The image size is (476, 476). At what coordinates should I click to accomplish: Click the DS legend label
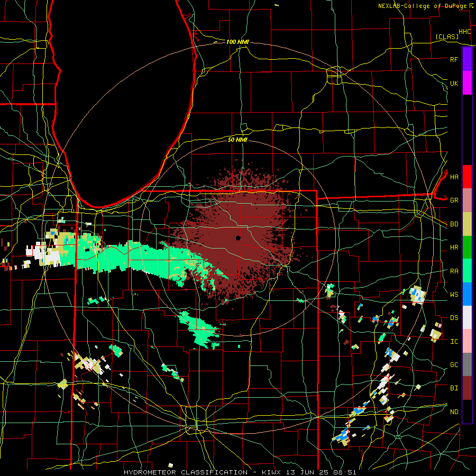[454, 318]
